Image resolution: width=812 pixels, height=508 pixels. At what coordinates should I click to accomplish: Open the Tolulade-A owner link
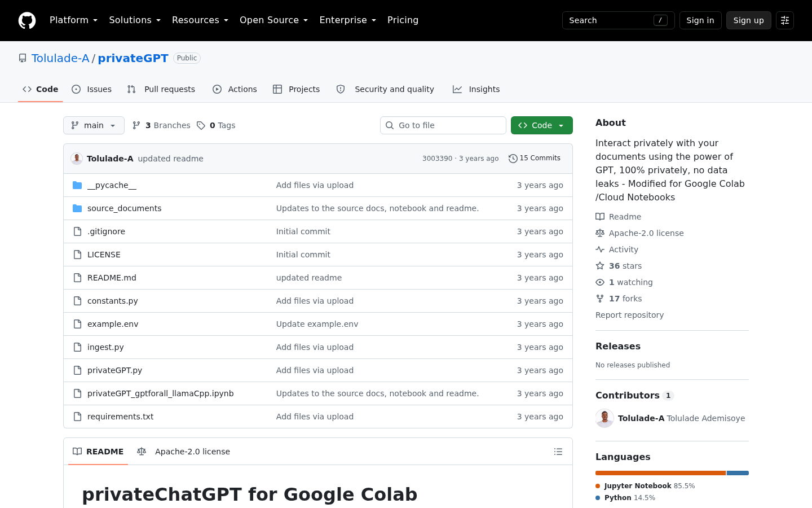[x=60, y=58]
